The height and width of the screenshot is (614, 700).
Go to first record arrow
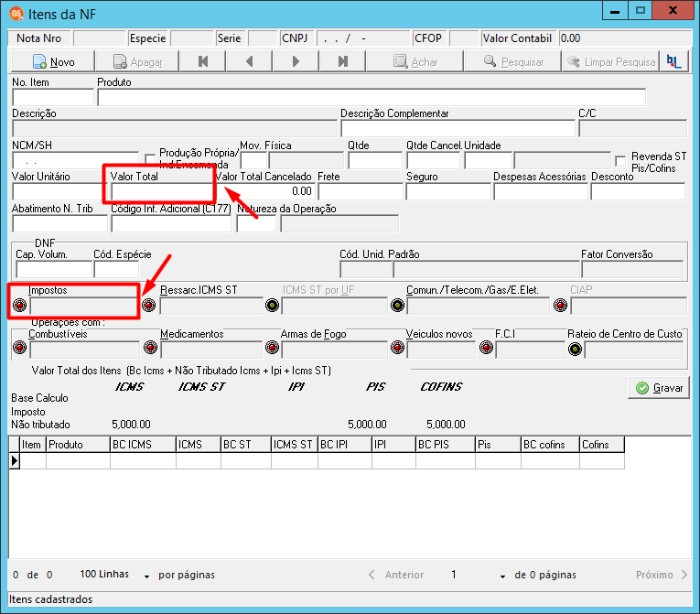pos(202,61)
